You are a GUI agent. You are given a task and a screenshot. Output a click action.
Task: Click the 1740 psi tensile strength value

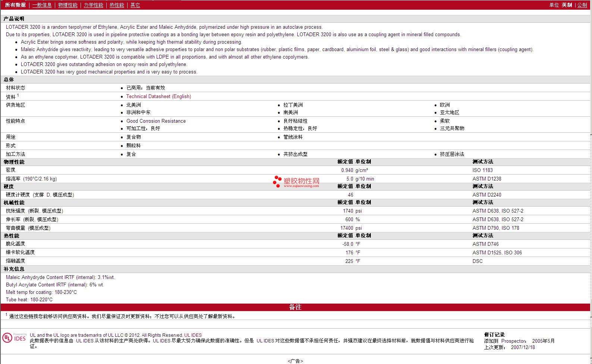pos(352,211)
